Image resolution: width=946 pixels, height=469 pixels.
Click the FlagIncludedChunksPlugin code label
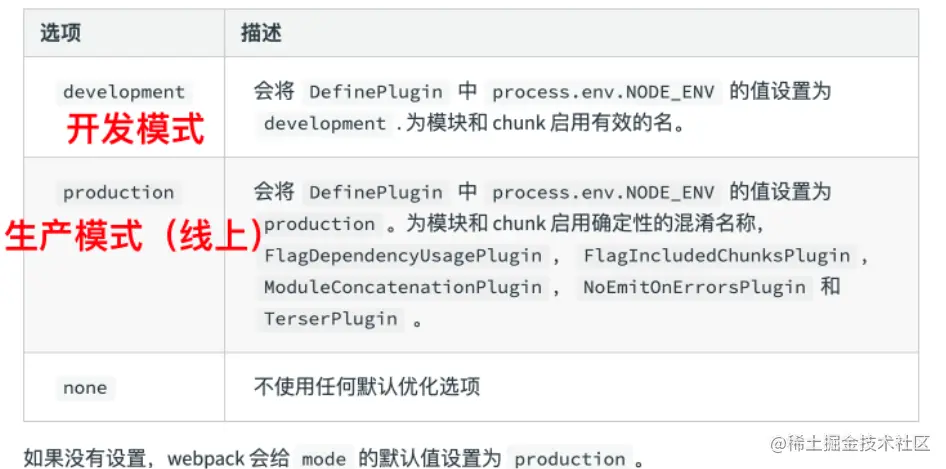click(x=716, y=256)
